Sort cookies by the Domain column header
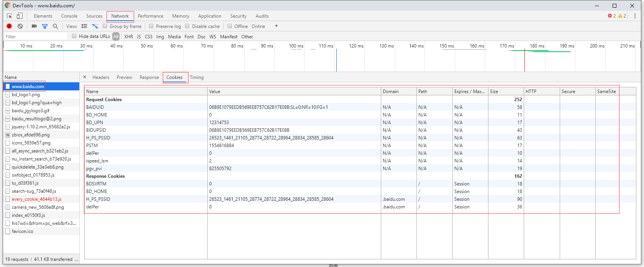The image size is (644, 267). click(x=398, y=92)
